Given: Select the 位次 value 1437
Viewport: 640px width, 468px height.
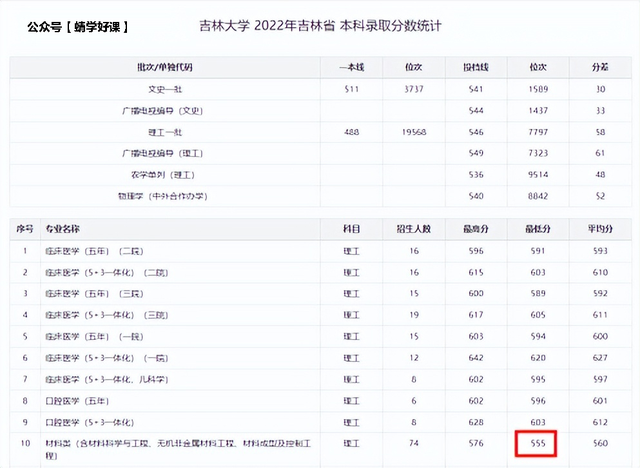Looking at the screenshot, I should (x=538, y=111).
